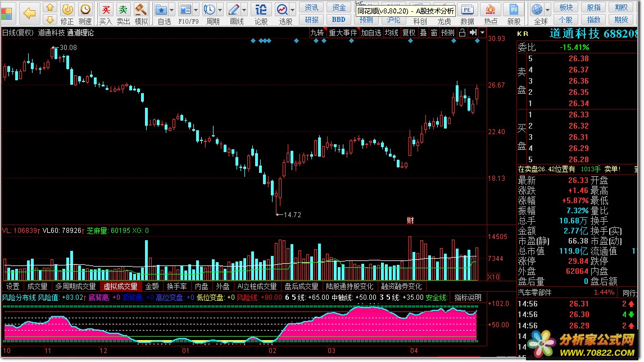Click the 资金 capital flow button

(339, 7)
